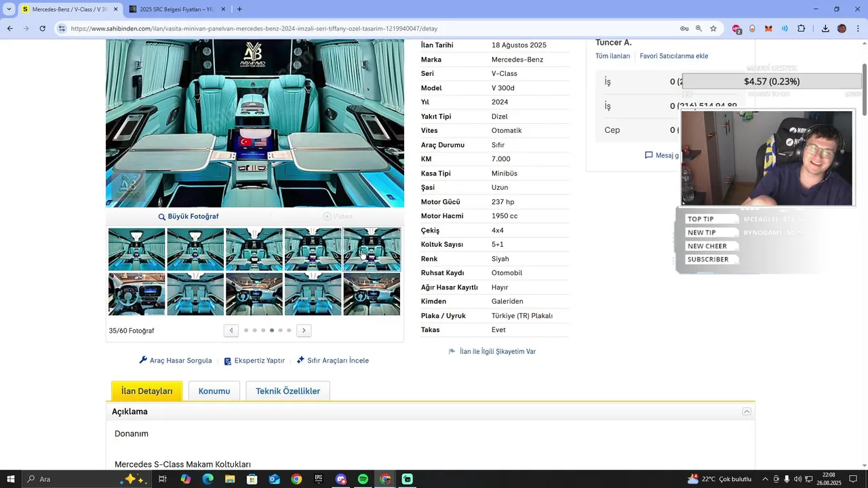
Task: Open the password manager key icon
Action: click(x=684, y=28)
